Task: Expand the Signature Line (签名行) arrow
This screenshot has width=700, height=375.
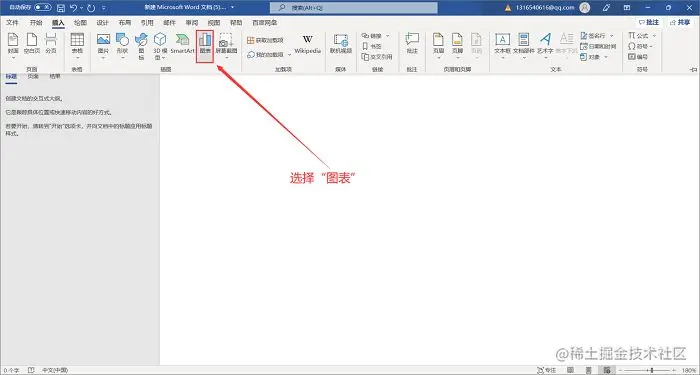Action: point(612,36)
